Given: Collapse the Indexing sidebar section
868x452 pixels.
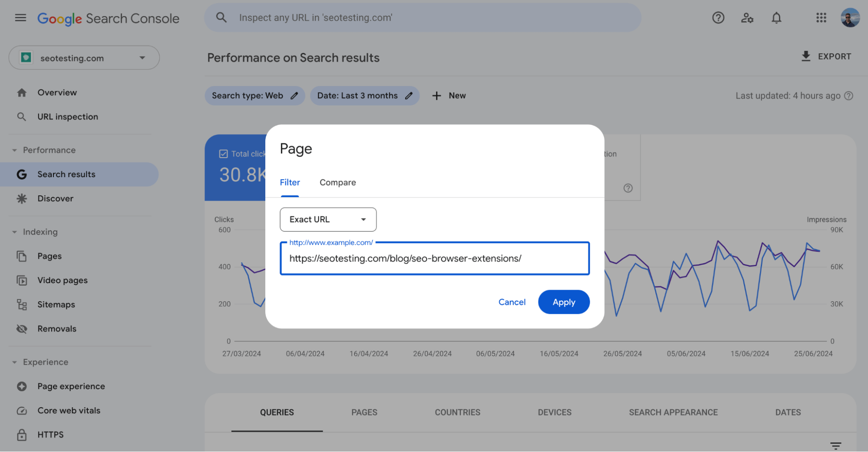Looking at the screenshot, I should pyautogui.click(x=14, y=232).
